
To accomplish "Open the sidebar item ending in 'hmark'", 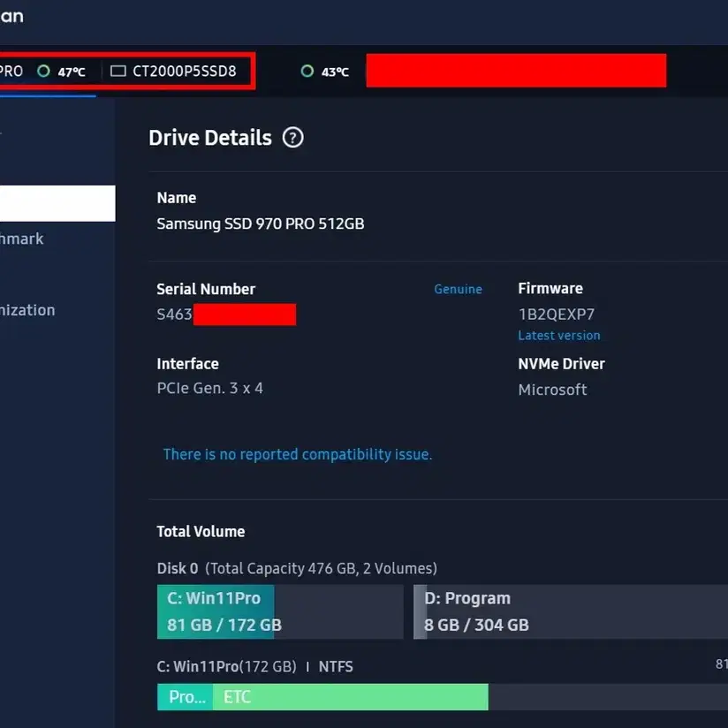I will pos(22,239).
